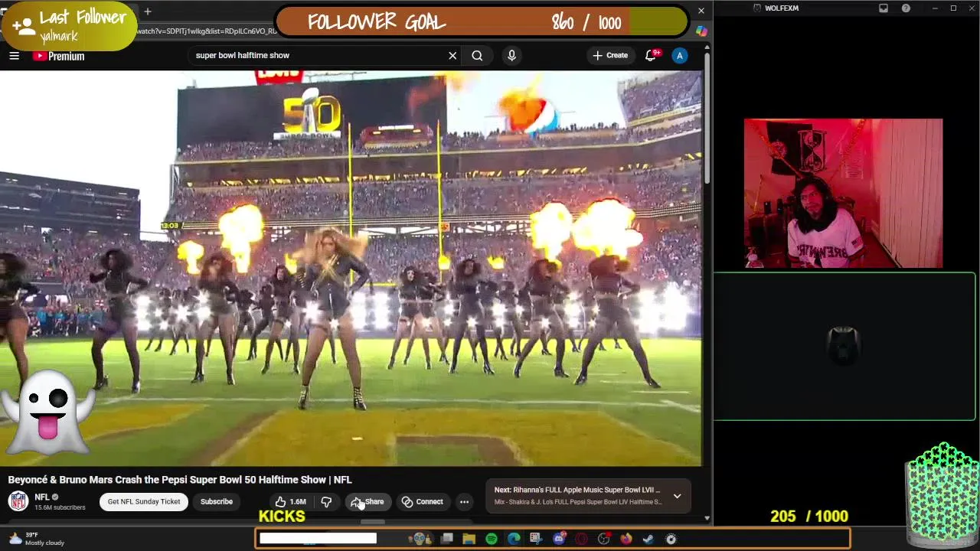
Task: Open YouTube notifications bell
Action: click(651, 55)
